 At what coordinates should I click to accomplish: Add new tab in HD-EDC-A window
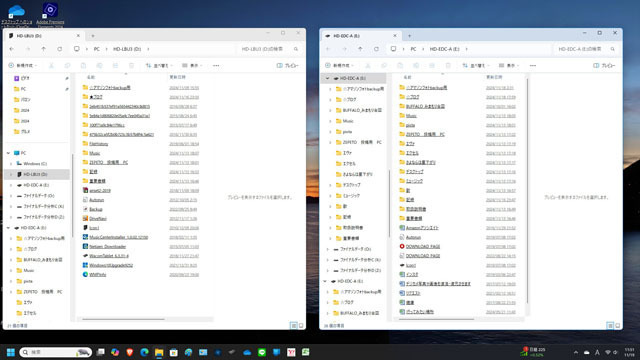409,36
